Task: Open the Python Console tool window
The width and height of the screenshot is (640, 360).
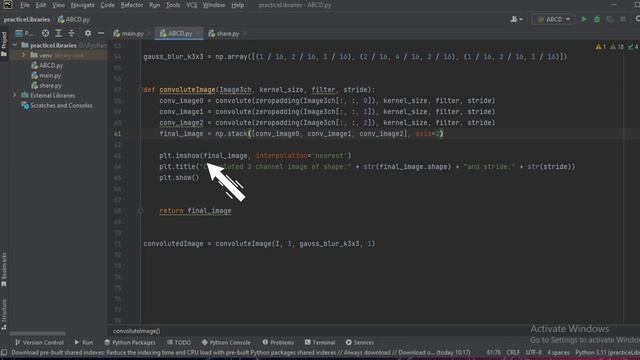Action: click(226, 342)
